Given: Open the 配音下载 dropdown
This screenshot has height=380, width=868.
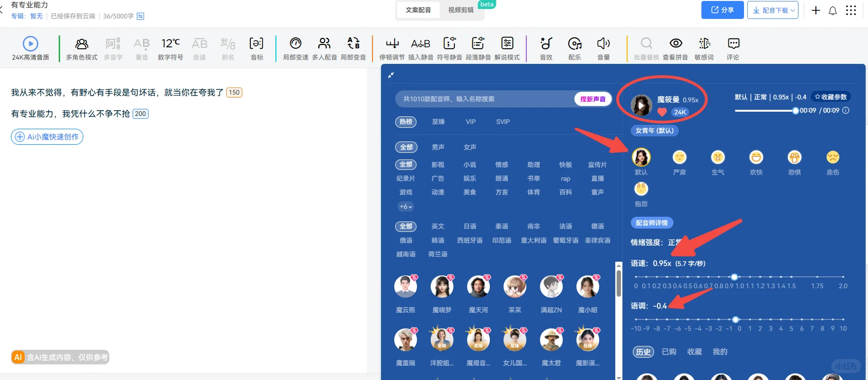Looking at the screenshot, I should click(x=772, y=10).
